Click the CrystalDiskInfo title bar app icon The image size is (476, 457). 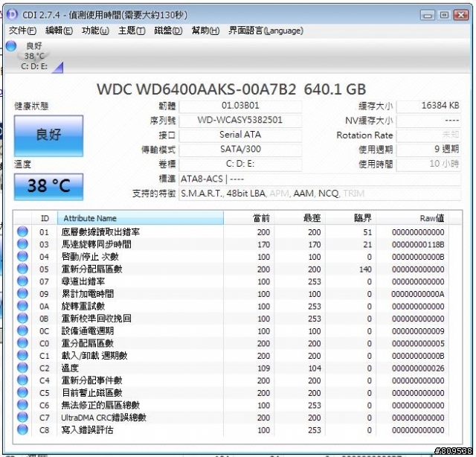click(x=12, y=14)
